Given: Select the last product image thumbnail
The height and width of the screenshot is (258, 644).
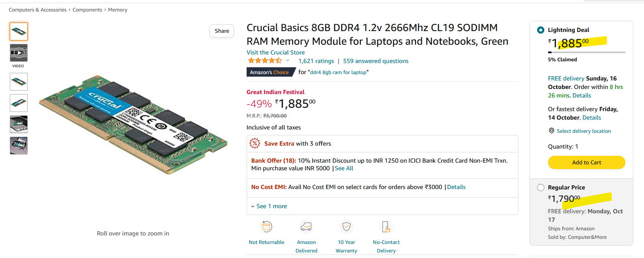Looking at the screenshot, I should 19,146.
